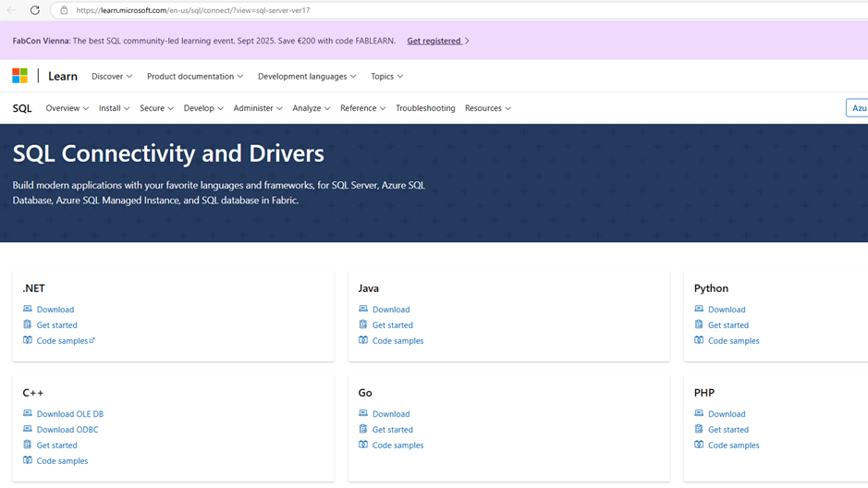Screen dimensions: 868x488
Task: Open Download OLE DB link
Action: (69, 414)
